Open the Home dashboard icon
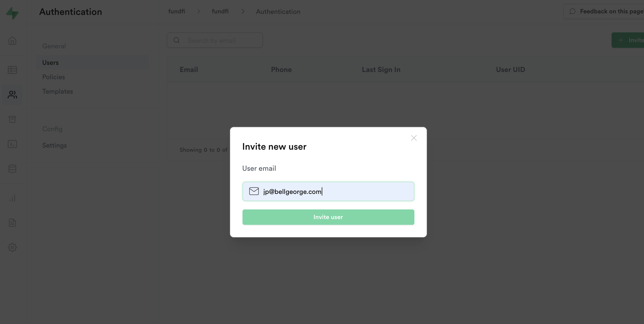Screen dimensions: 644x324 pos(12,41)
